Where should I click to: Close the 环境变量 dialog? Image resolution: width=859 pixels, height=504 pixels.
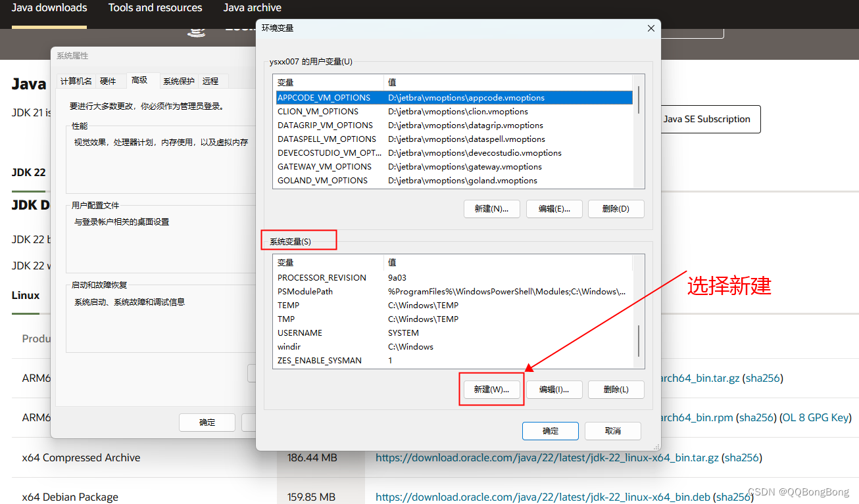pyautogui.click(x=650, y=28)
